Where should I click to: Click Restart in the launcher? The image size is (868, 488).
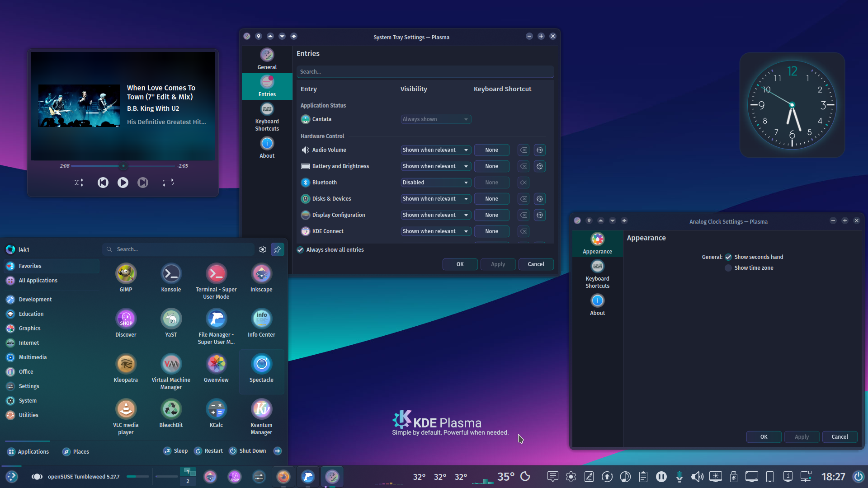coord(208,451)
